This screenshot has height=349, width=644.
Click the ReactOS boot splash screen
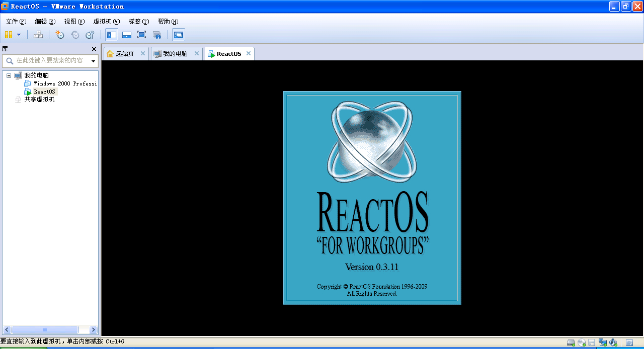372,198
